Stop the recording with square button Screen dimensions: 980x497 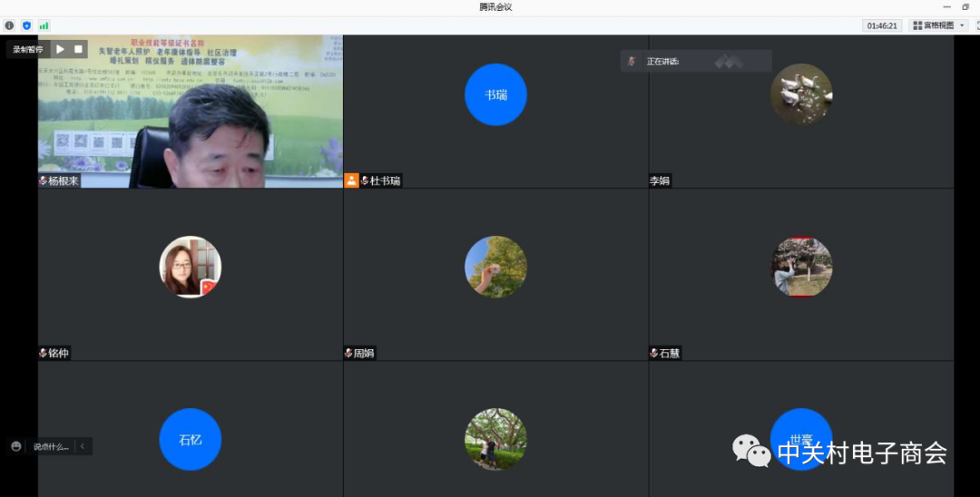pyautogui.click(x=79, y=49)
